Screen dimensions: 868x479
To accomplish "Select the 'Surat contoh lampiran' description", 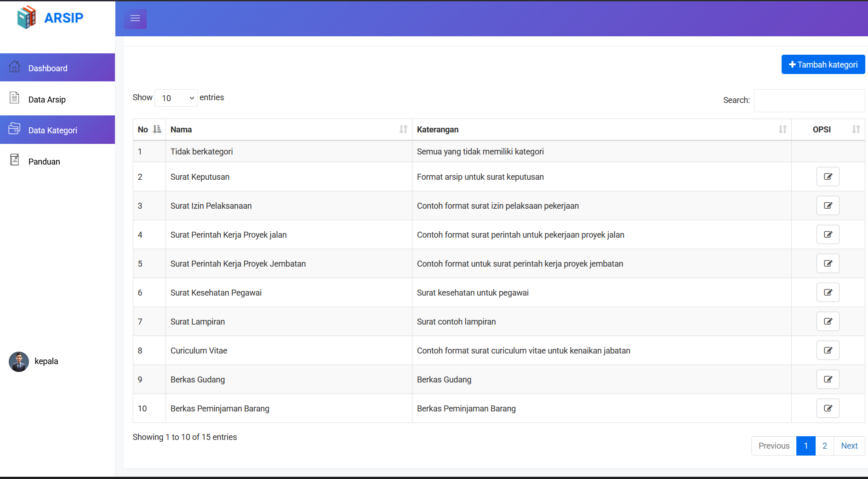I will (x=456, y=322).
